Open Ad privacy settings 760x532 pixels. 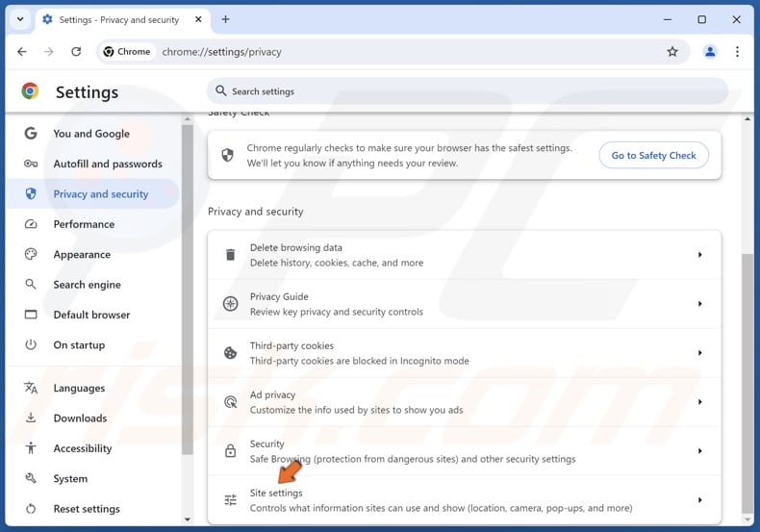465,402
